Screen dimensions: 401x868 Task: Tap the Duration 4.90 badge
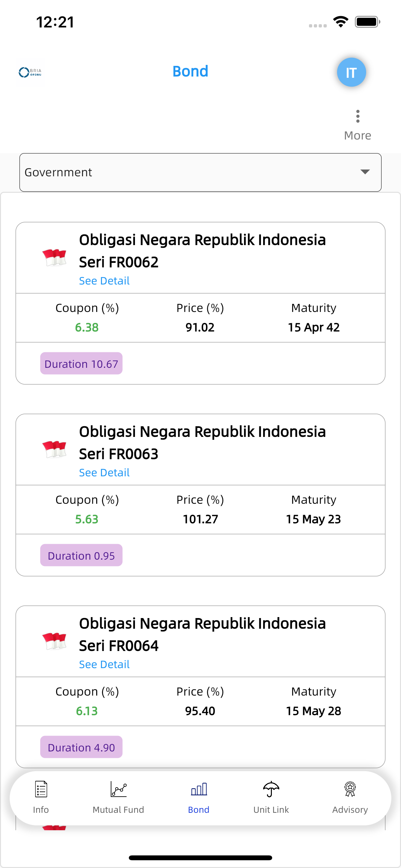(81, 747)
